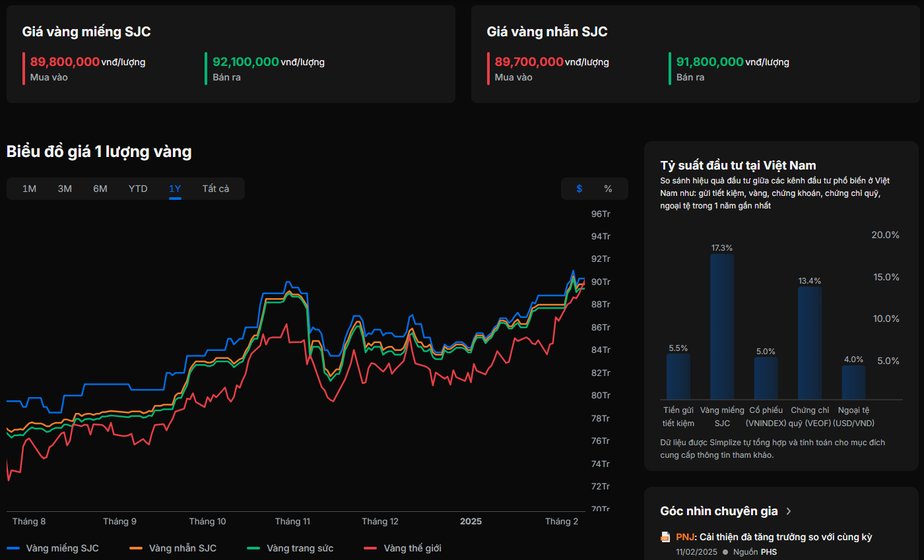The image size is (924, 560).
Task: Open the Góc nhìn chuyên gia heading
Action: (x=719, y=511)
